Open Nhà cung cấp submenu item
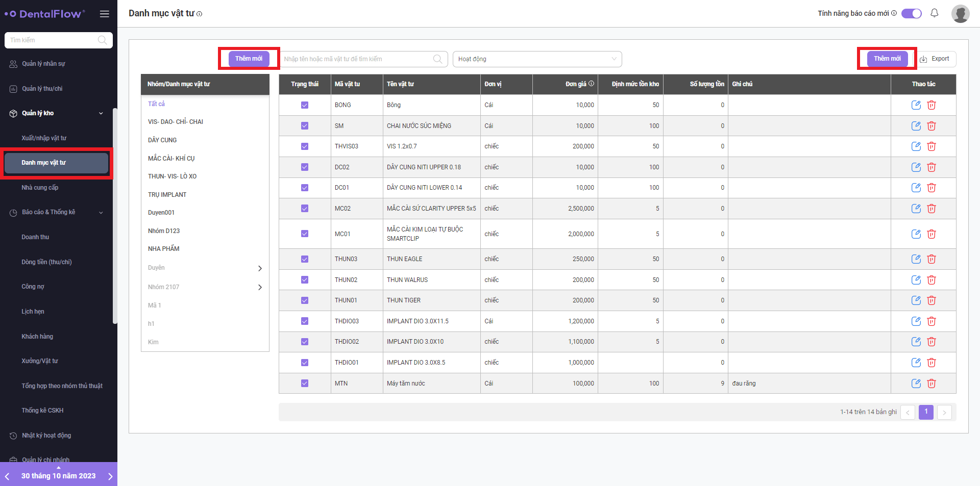Screen dimensions: 980x486 [40, 188]
